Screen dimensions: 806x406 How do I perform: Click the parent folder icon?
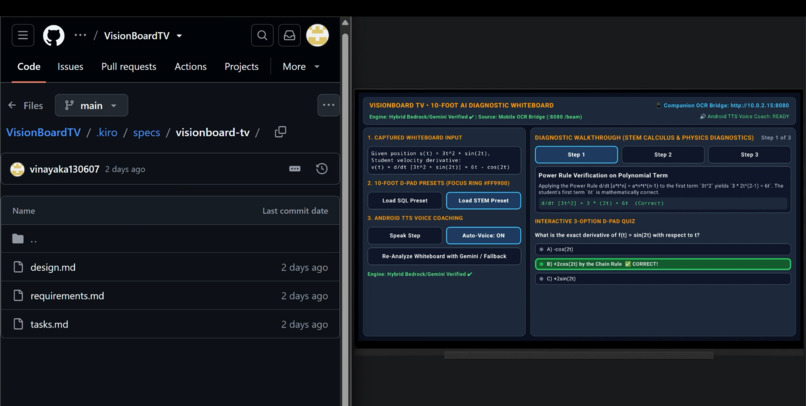pyautogui.click(x=18, y=238)
